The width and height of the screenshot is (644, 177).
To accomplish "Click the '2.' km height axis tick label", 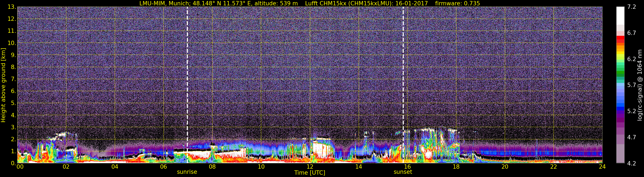I will pos(13,139).
